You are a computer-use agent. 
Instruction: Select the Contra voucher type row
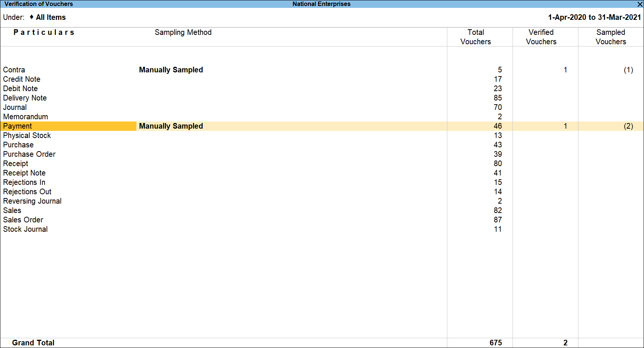[14, 70]
